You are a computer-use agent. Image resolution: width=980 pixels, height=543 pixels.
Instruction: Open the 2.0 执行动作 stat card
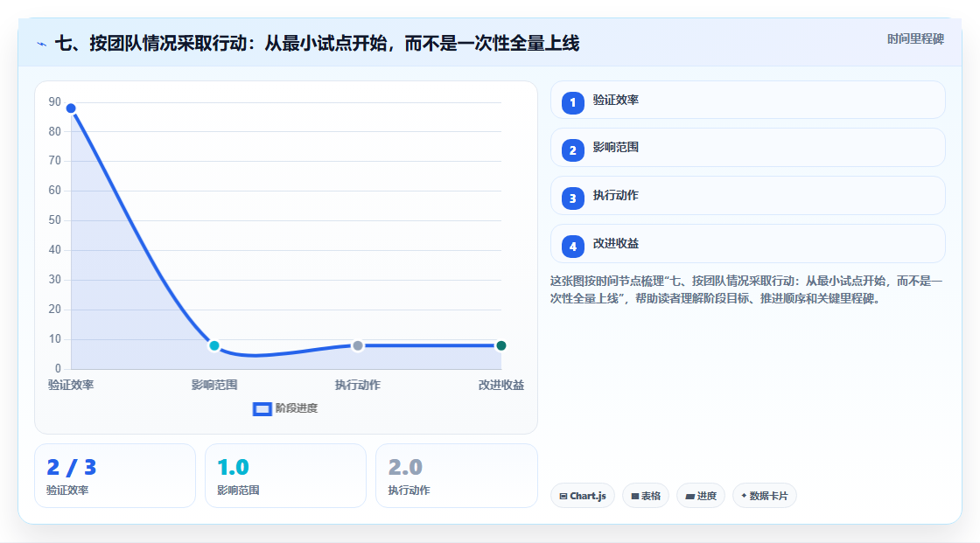(456, 477)
